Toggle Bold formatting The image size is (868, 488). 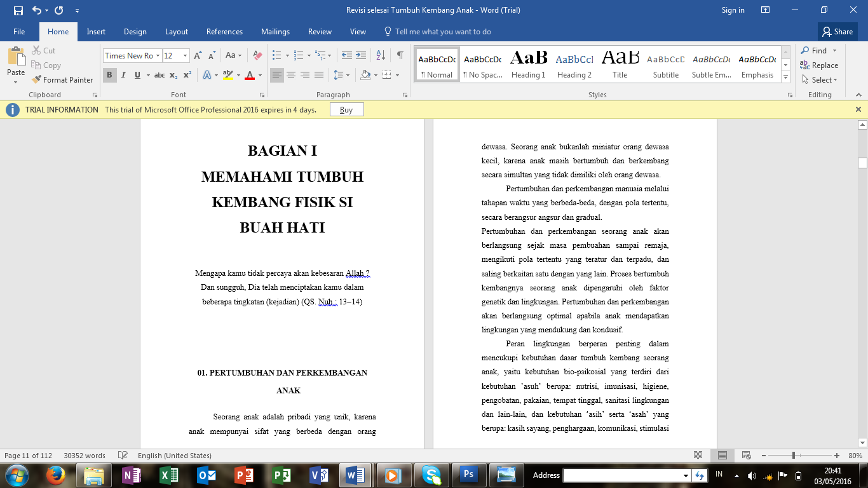tap(109, 75)
